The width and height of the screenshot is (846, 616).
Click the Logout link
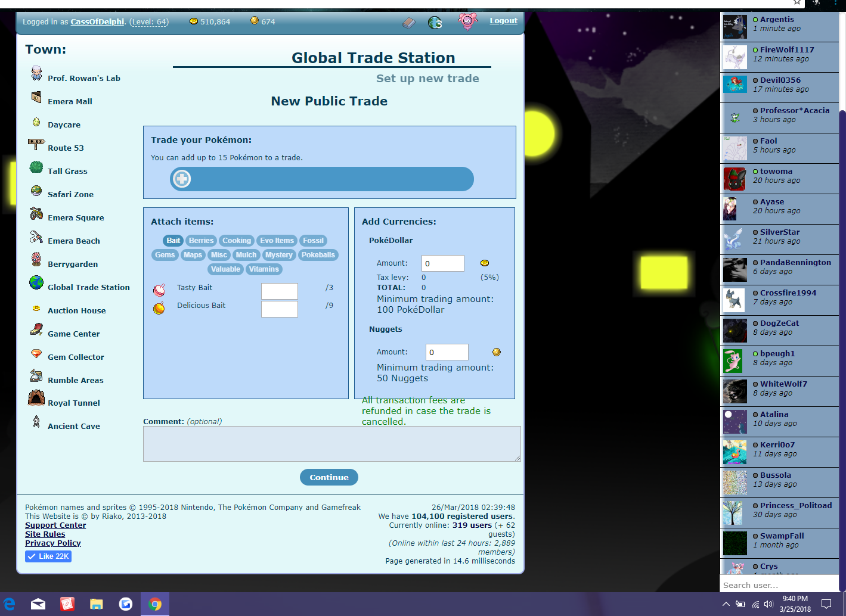[x=503, y=21]
